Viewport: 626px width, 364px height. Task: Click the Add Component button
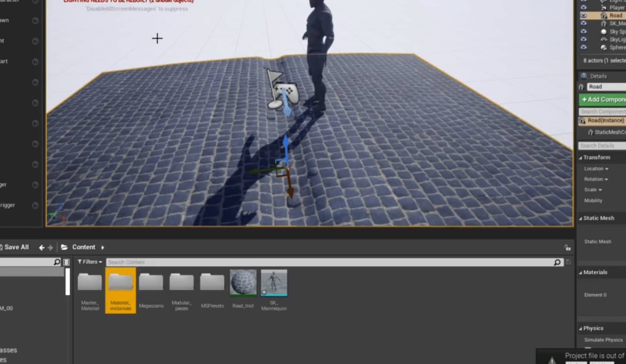click(603, 99)
